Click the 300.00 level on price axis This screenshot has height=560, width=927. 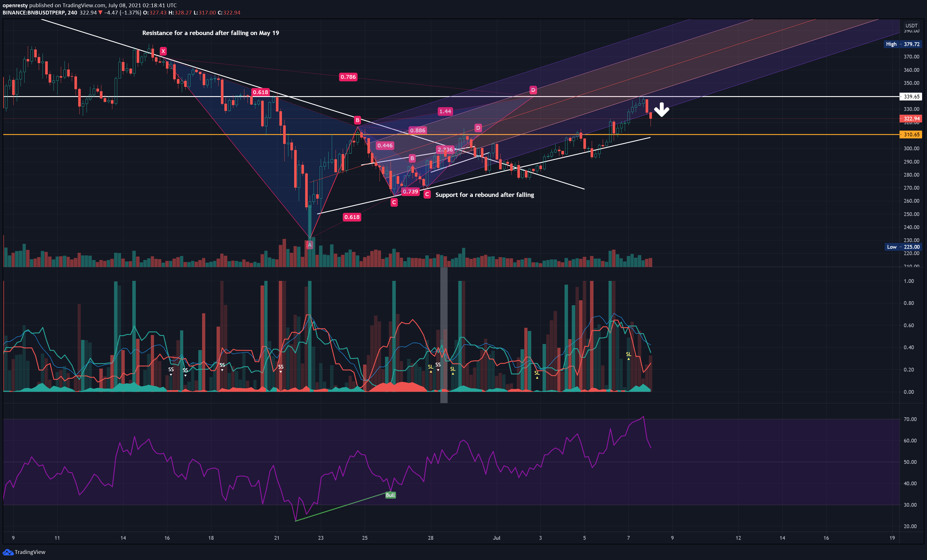click(911, 148)
